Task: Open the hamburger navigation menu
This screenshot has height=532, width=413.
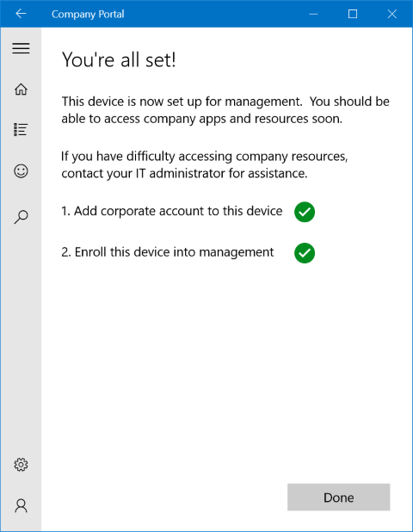Action: tap(21, 48)
